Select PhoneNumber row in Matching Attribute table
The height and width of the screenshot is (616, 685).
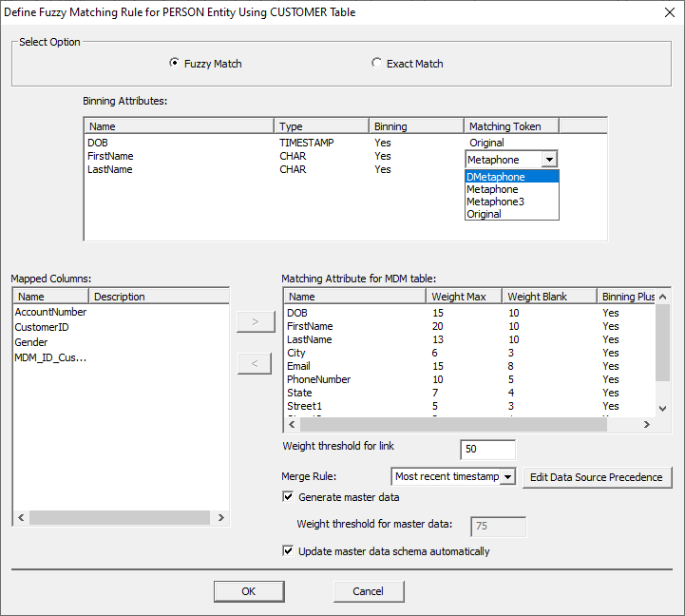(x=469, y=379)
